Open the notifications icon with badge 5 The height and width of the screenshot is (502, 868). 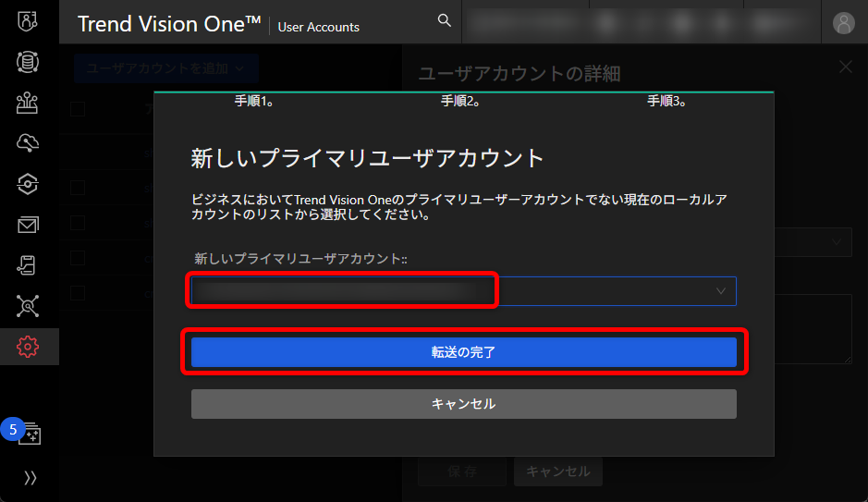[x=29, y=434]
